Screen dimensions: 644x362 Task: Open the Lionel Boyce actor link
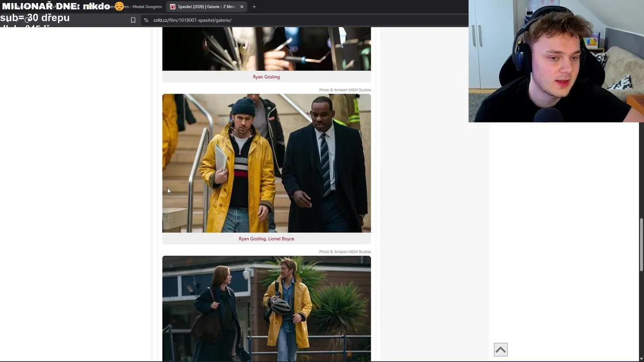[281, 239]
